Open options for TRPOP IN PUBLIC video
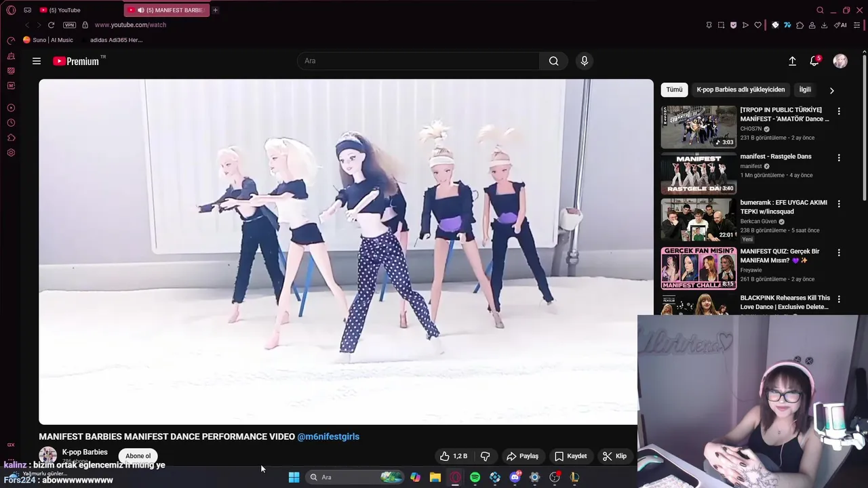The image size is (868, 488). 839,111
